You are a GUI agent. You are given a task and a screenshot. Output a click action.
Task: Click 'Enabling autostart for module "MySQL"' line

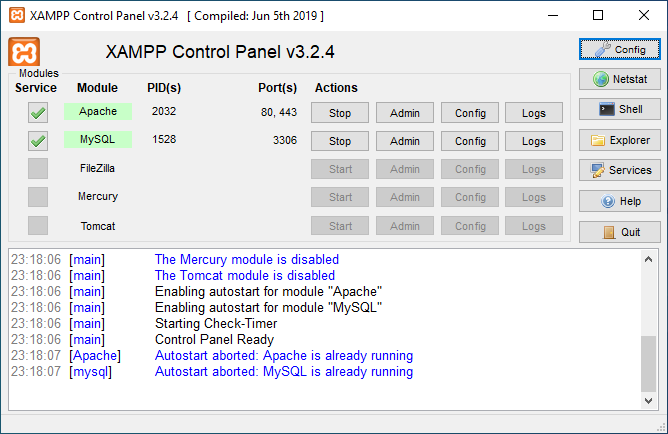pos(268,308)
